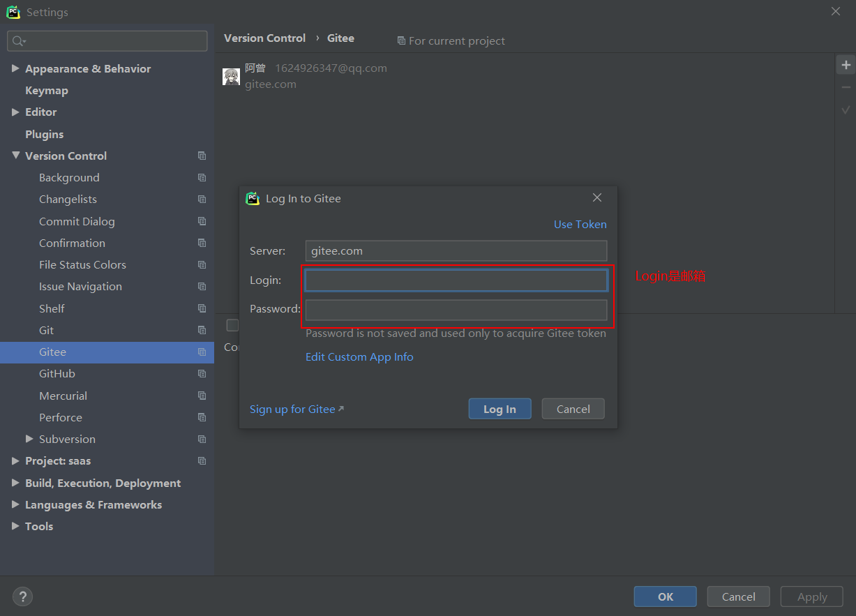Click the Log In button

500,409
